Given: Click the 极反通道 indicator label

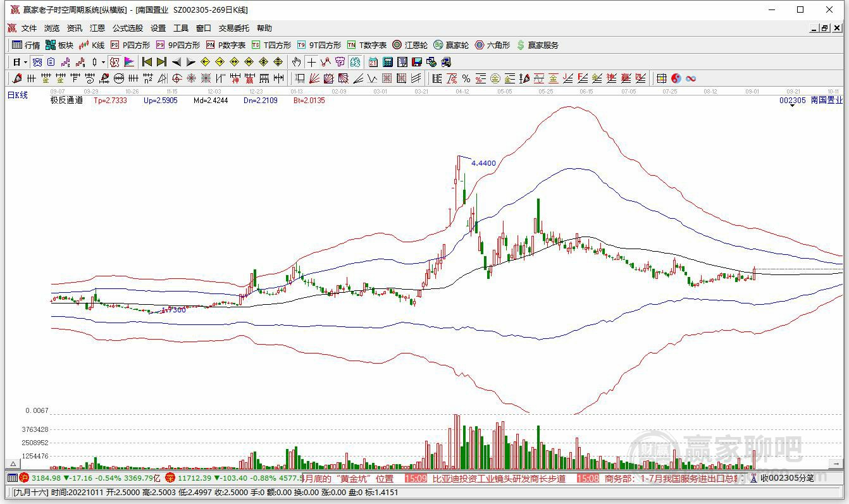Looking at the screenshot, I should (x=66, y=100).
